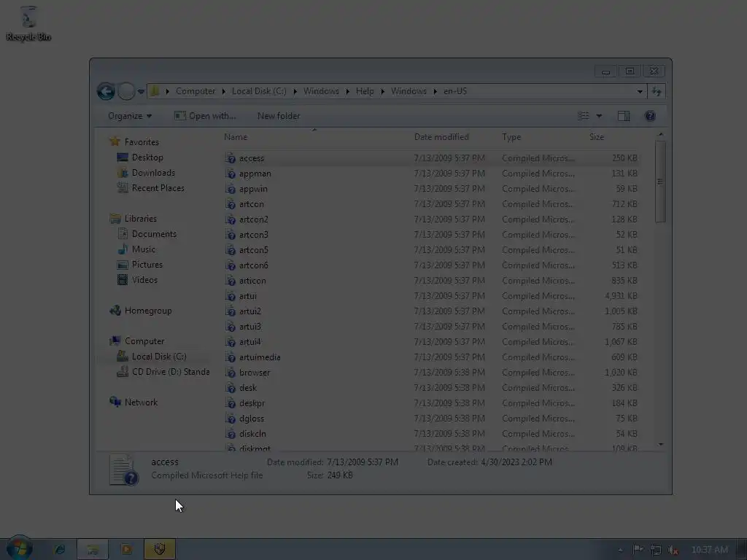Open the Windows Start menu orb
The image size is (747, 560).
click(20, 548)
